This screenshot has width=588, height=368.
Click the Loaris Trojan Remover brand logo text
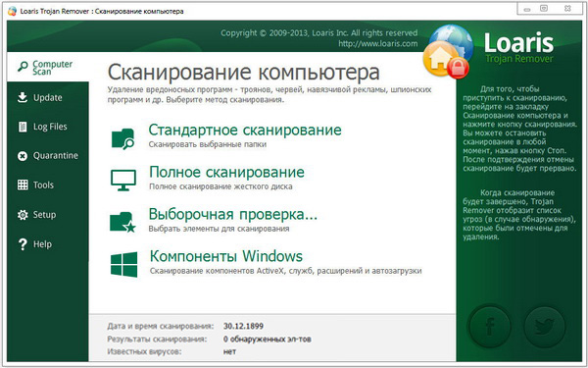(519, 48)
